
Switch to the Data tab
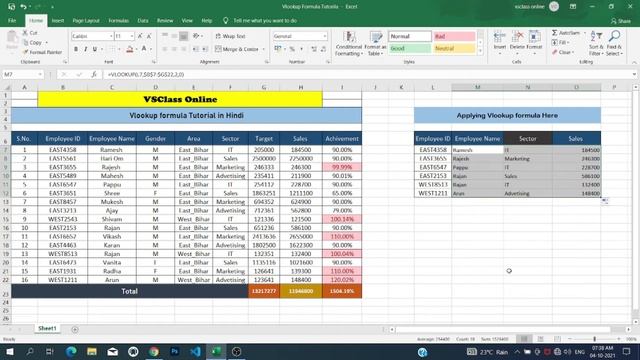(143, 20)
